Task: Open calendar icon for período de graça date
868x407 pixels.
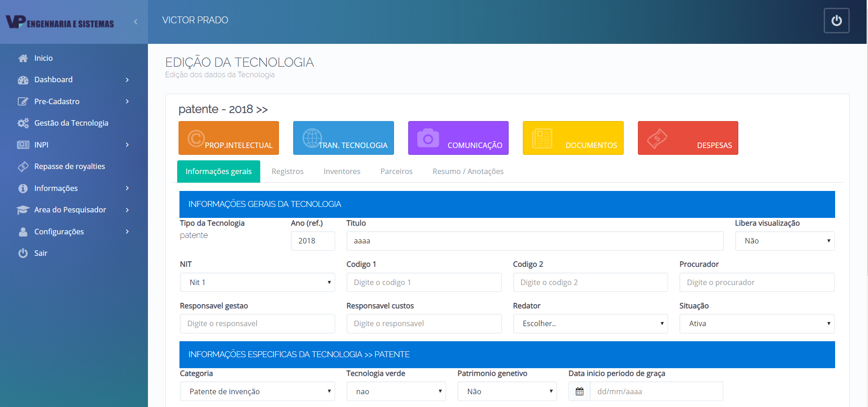Action: pos(579,391)
